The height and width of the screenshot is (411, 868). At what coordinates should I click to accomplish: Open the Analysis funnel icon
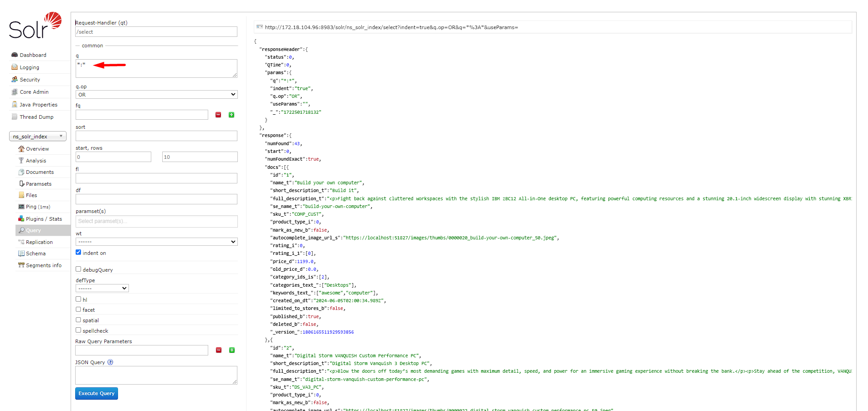[21, 161]
